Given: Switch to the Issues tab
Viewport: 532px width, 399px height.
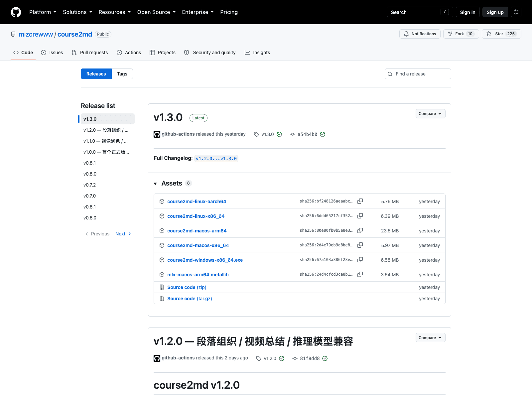Looking at the screenshot, I should coord(52,53).
